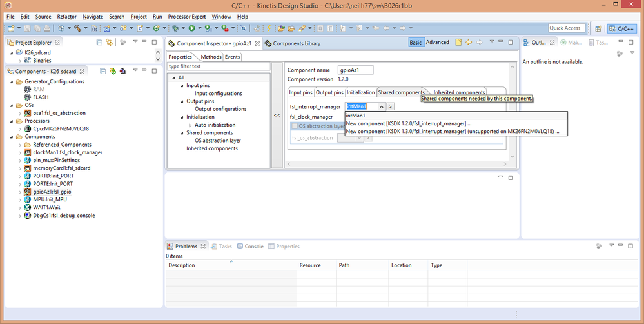Click the type filter text field

pyautogui.click(x=219, y=66)
